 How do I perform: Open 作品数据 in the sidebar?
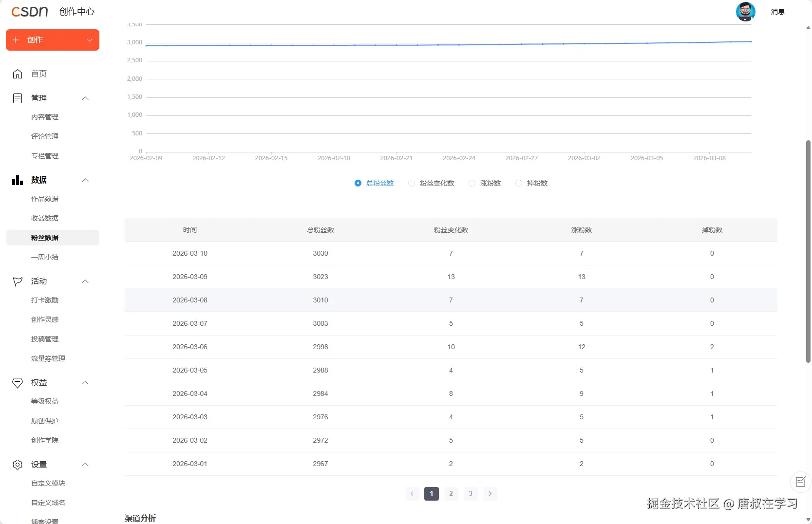[x=45, y=199]
